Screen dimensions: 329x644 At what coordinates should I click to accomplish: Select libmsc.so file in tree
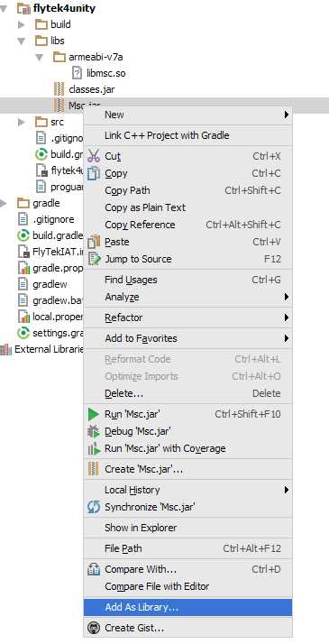click(105, 74)
